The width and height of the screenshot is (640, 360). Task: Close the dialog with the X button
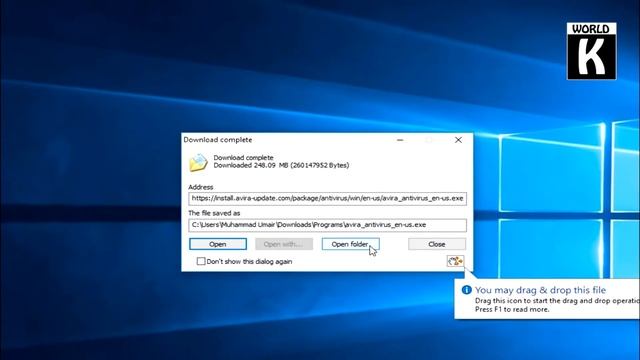pos(458,140)
